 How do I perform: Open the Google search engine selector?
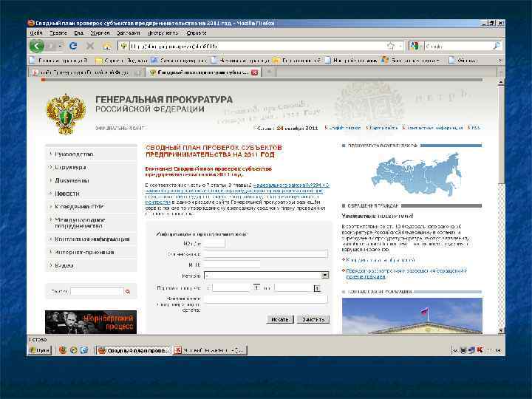coord(415,46)
